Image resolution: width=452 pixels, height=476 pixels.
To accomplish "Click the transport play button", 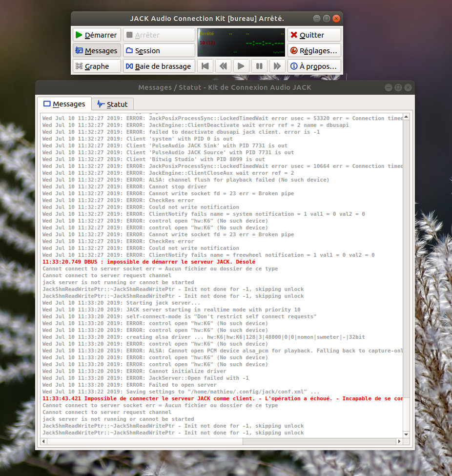I will [x=241, y=66].
